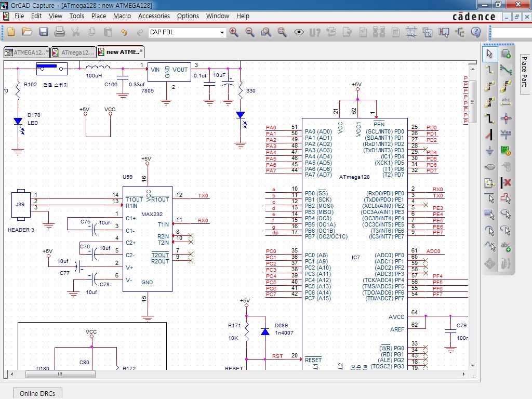Select the Place Ellipse drawing tool

(506, 215)
